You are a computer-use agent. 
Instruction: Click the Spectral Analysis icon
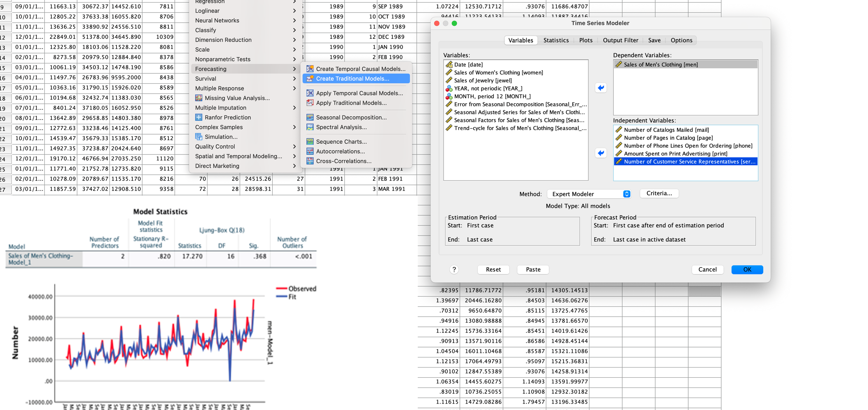[310, 127]
